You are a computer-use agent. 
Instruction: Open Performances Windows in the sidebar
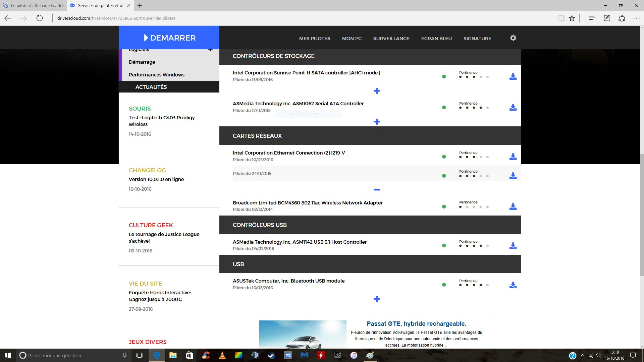click(156, 75)
